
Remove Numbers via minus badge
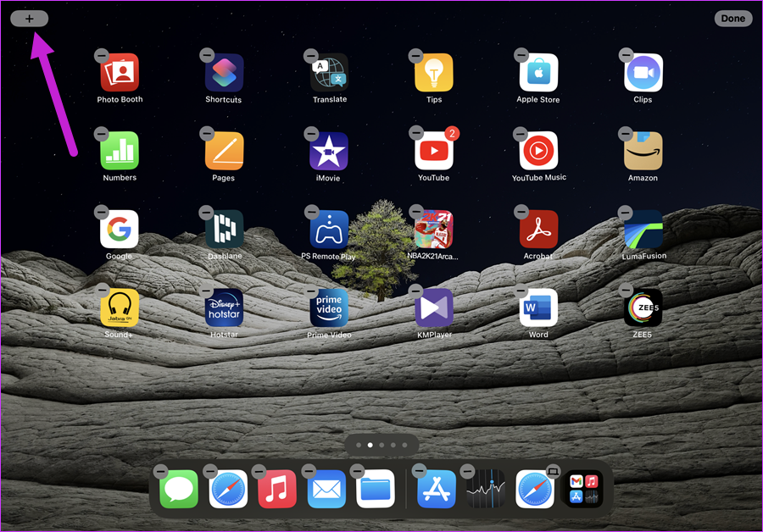point(101,134)
